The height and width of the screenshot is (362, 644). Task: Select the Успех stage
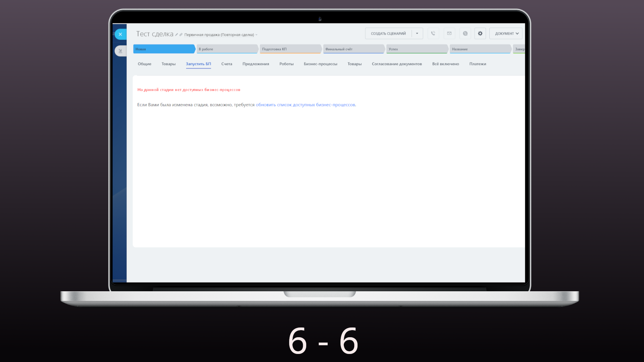click(416, 49)
